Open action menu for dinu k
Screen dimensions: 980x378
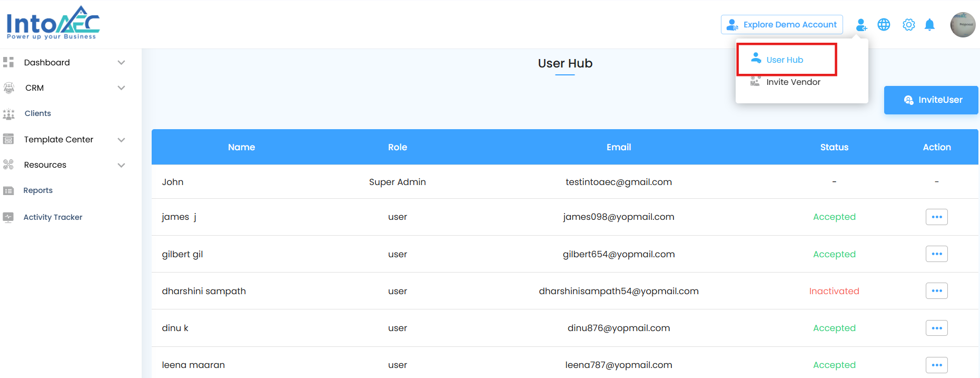coord(936,328)
